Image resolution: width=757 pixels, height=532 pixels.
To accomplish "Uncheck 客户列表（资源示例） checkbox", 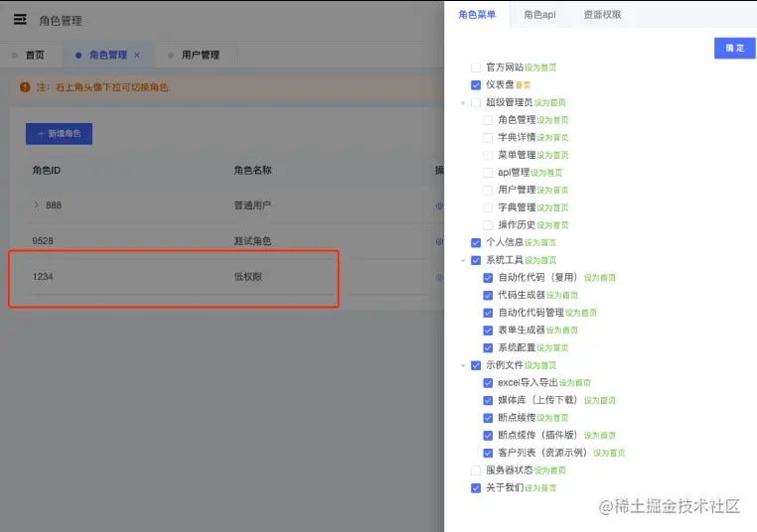I will (x=488, y=453).
